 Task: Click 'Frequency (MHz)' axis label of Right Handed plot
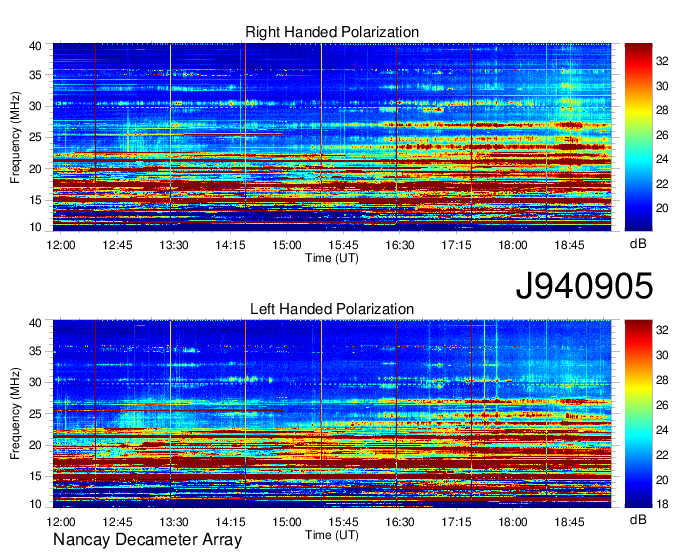pyautogui.click(x=15, y=137)
